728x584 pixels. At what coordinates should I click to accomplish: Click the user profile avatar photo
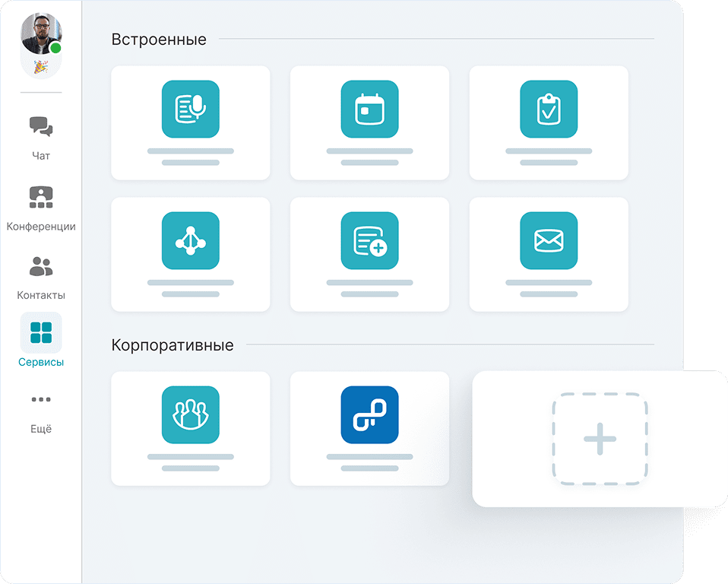(41, 33)
